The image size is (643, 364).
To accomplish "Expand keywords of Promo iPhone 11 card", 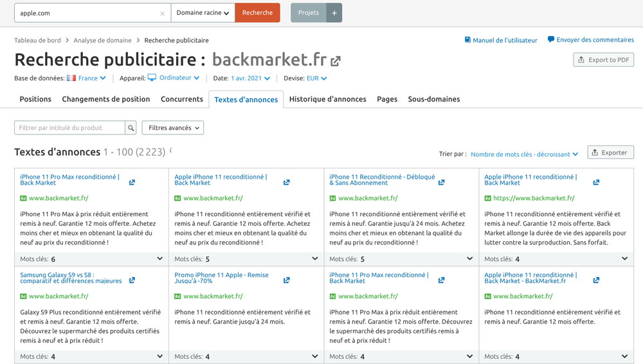I will click(x=314, y=356).
